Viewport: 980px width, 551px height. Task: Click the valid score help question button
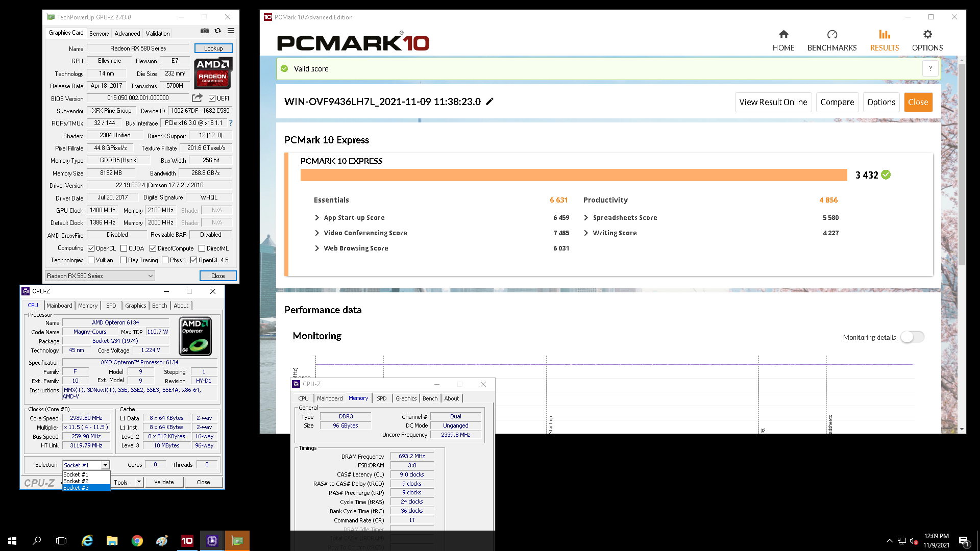coord(930,68)
